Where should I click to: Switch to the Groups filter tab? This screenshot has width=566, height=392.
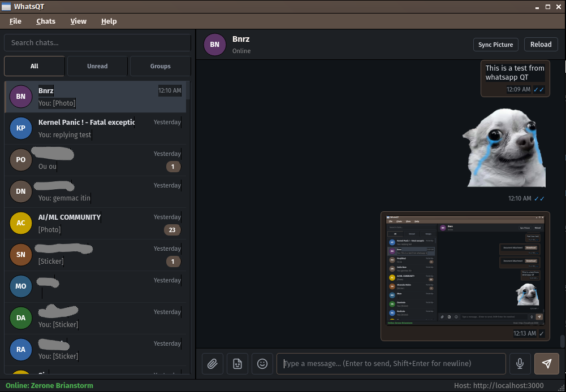click(x=160, y=66)
